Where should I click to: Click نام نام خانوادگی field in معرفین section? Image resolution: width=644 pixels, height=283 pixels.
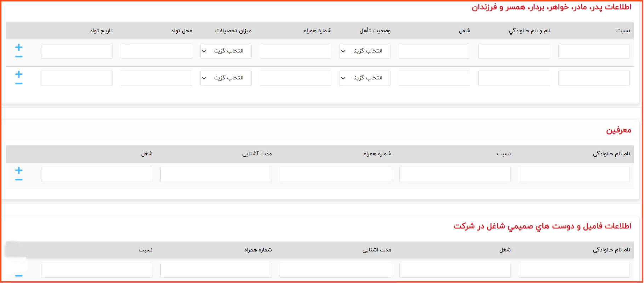click(x=574, y=174)
